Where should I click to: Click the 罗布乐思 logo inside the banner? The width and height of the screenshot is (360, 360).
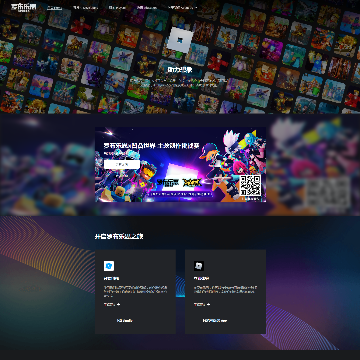point(168,182)
